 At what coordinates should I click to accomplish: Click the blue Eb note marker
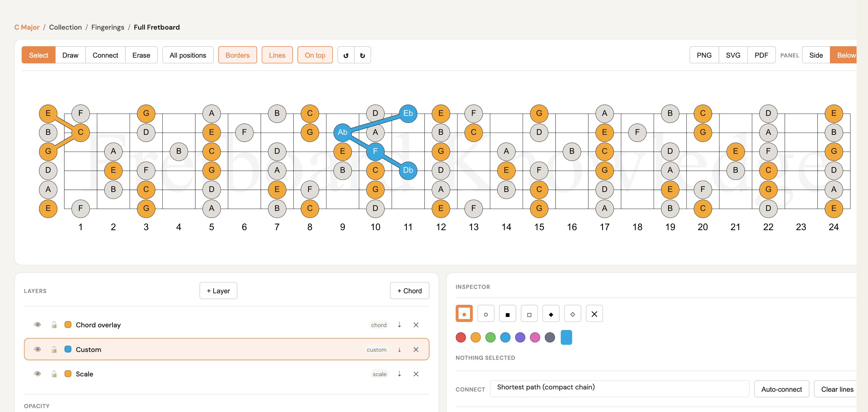408,113
